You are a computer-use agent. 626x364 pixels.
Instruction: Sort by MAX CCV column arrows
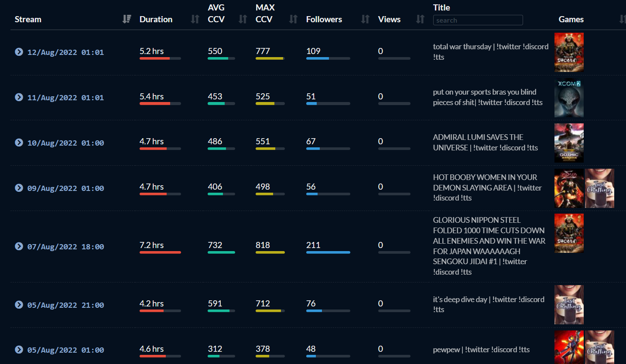[293, 19]
